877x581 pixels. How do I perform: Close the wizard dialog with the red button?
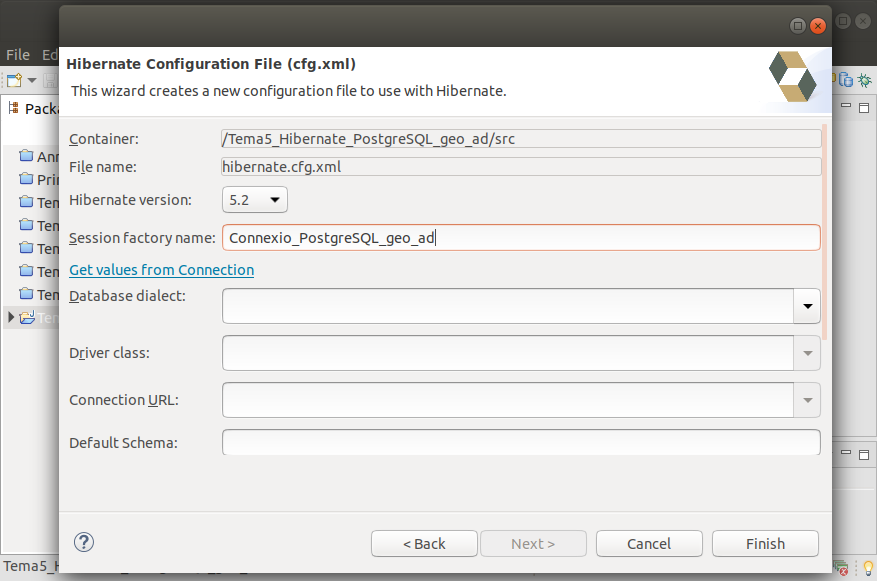point(818,26)
